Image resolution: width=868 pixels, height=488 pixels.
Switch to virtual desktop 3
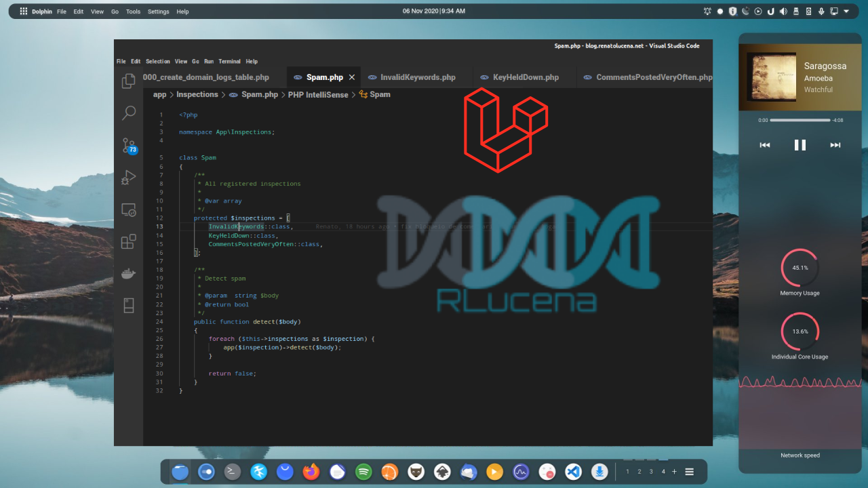coord(651,472)
